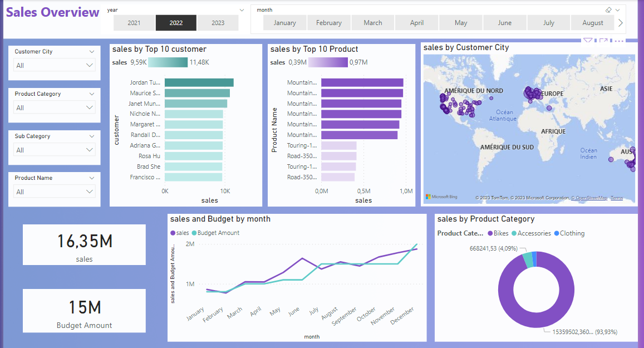Select April in the month slicer
The height and width of the screenshot is (348, 644).
(416, 23)
